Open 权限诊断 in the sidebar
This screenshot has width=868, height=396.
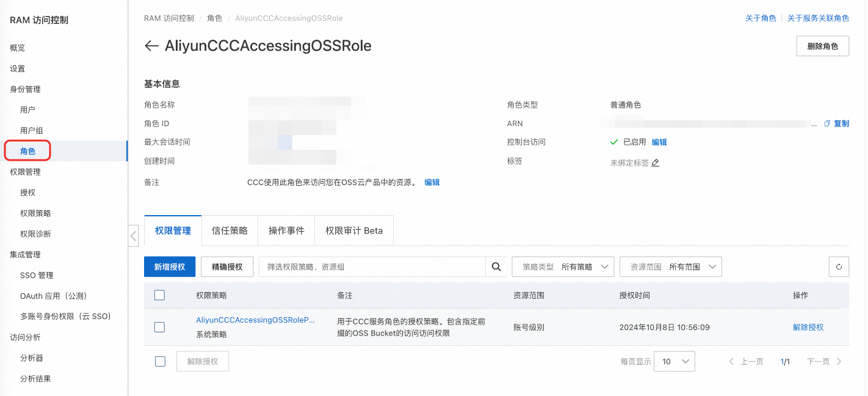(35, 234)
